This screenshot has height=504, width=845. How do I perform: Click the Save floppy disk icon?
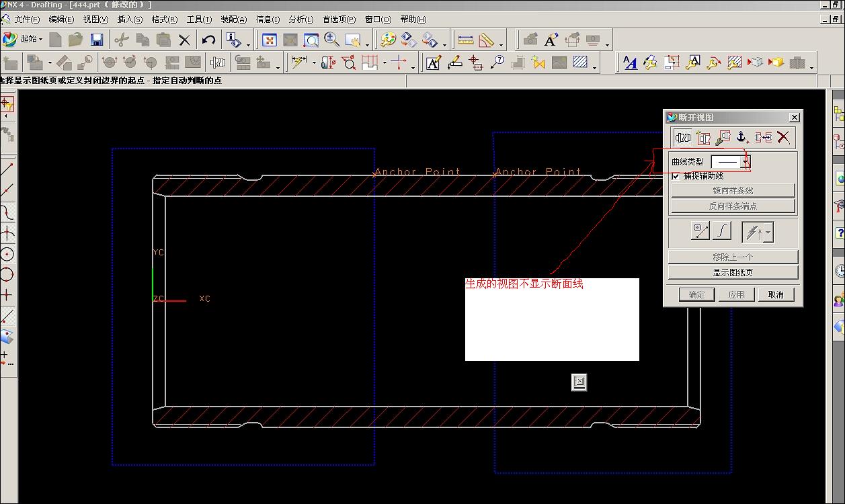[x=97, y=40]
